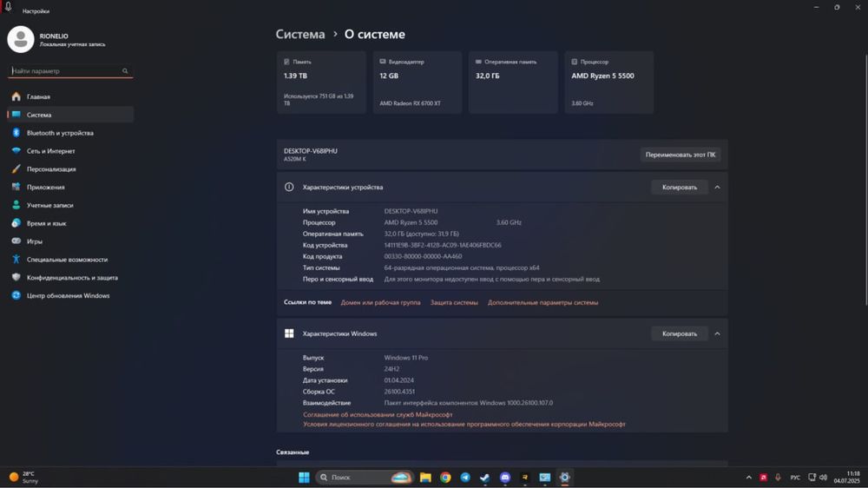Select the Windows 11 Pro edition text
Viewport: 868px width, 488px height.
405,358
